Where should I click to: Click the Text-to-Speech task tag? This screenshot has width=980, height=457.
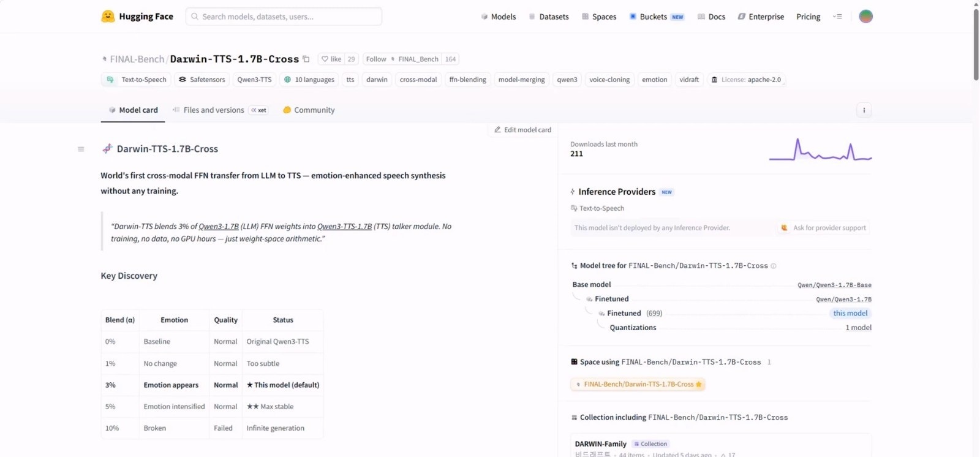pos(137,80)
